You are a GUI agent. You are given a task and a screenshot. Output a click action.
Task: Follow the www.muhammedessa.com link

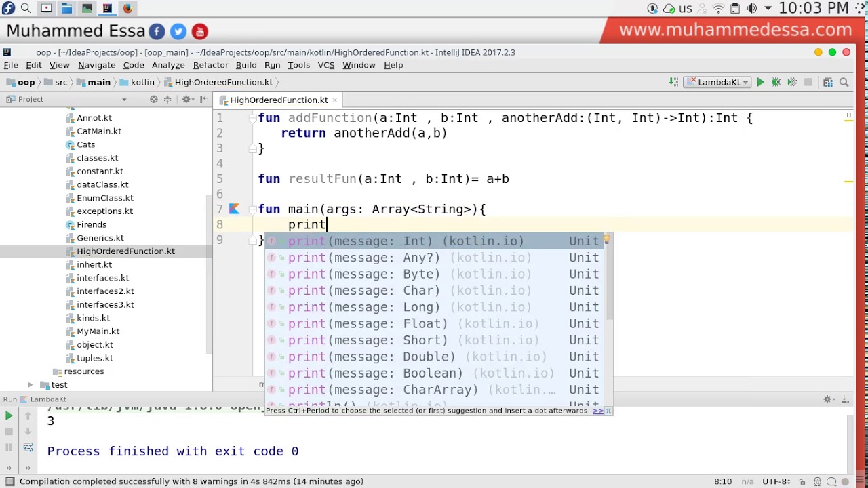pyautogui.click(x=735, y=30)
